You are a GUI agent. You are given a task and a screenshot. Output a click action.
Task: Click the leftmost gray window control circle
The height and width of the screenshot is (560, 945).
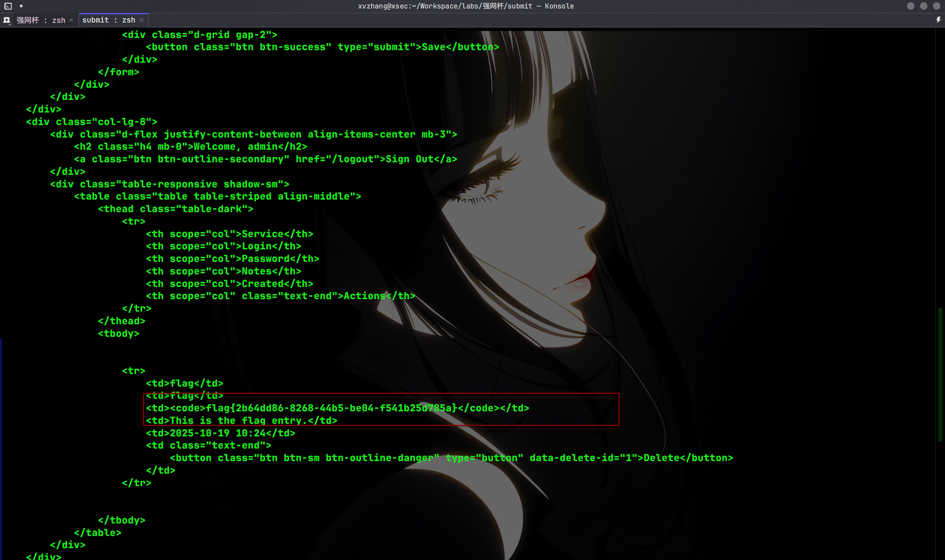click(911, 6)
